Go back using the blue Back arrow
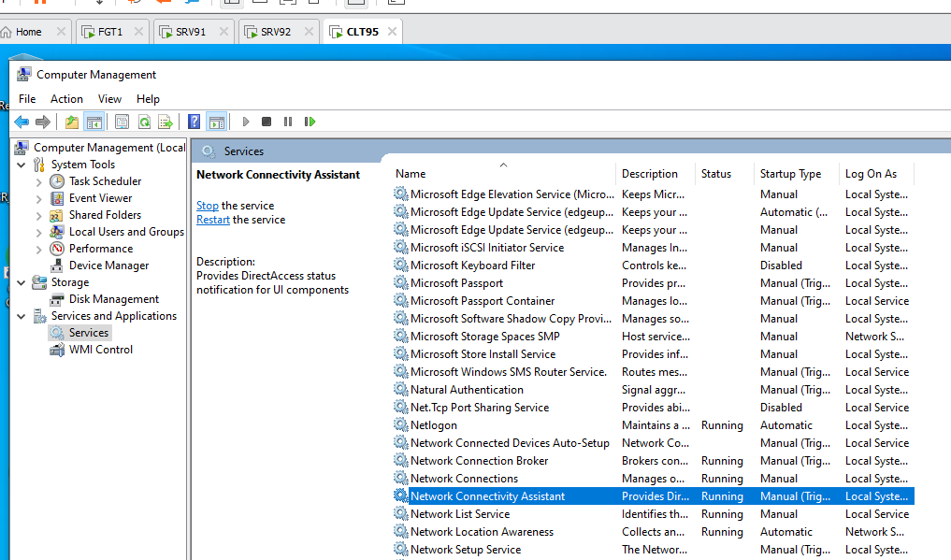 pos(22,122)
